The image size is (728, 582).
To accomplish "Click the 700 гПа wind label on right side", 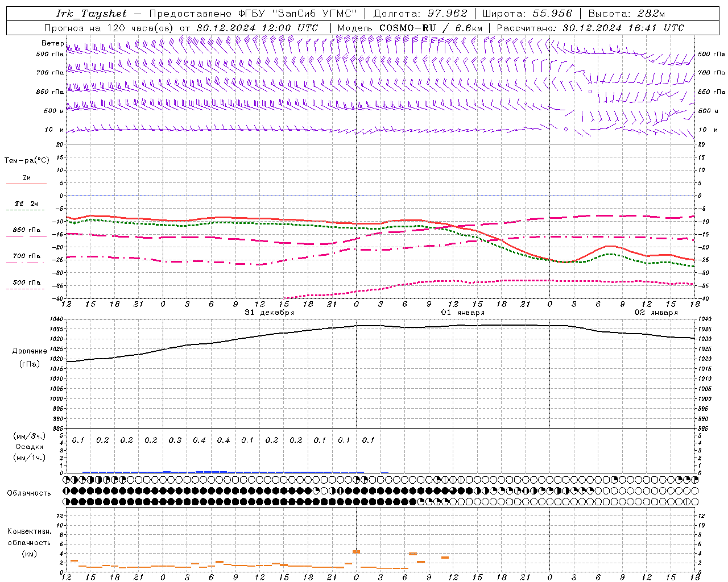I will pyautogui.click(x=712, y=73).
